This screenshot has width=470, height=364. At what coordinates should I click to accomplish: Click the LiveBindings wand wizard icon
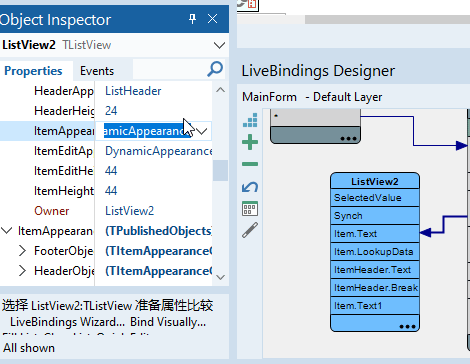pos(250,230)
